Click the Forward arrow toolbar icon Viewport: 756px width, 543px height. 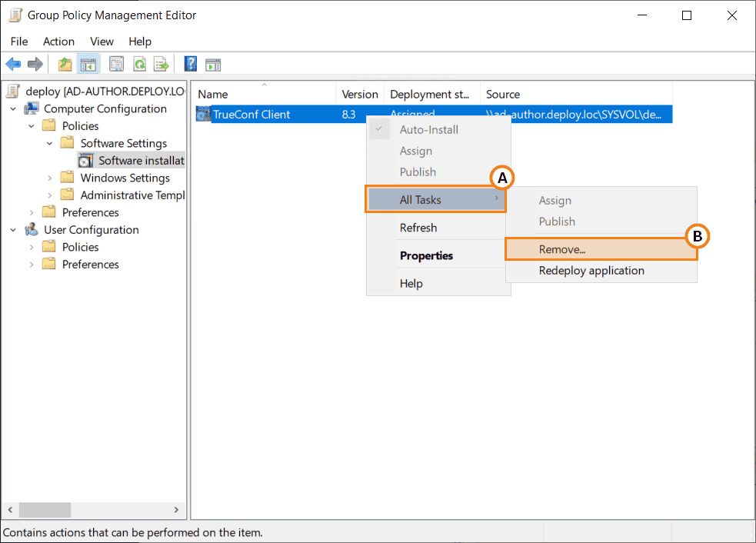click(x=35, y=64)
